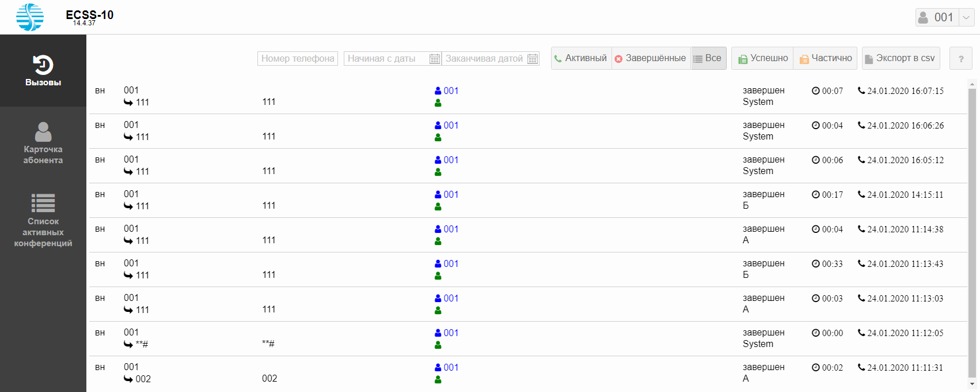
Task: Click the green user icon in the 11:12:05 row
Action: 438,345
